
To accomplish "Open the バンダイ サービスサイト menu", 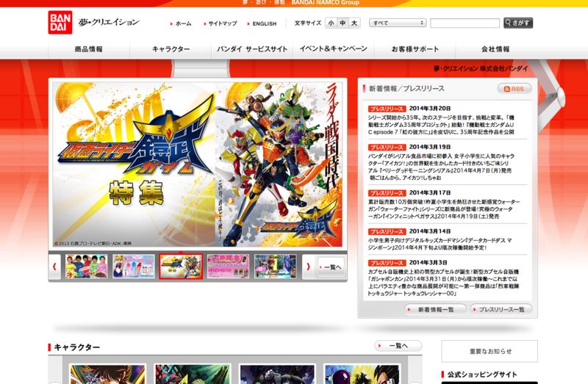I will 252,49.
